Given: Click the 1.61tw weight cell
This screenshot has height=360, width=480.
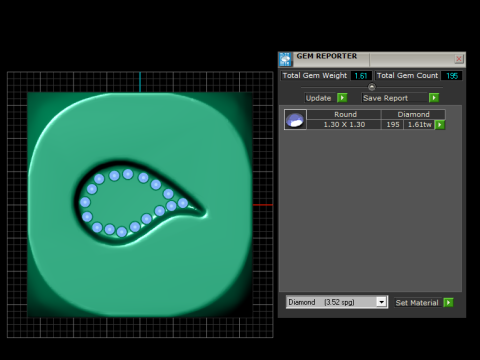Looking at the screenshot, I should pos(420,125).
